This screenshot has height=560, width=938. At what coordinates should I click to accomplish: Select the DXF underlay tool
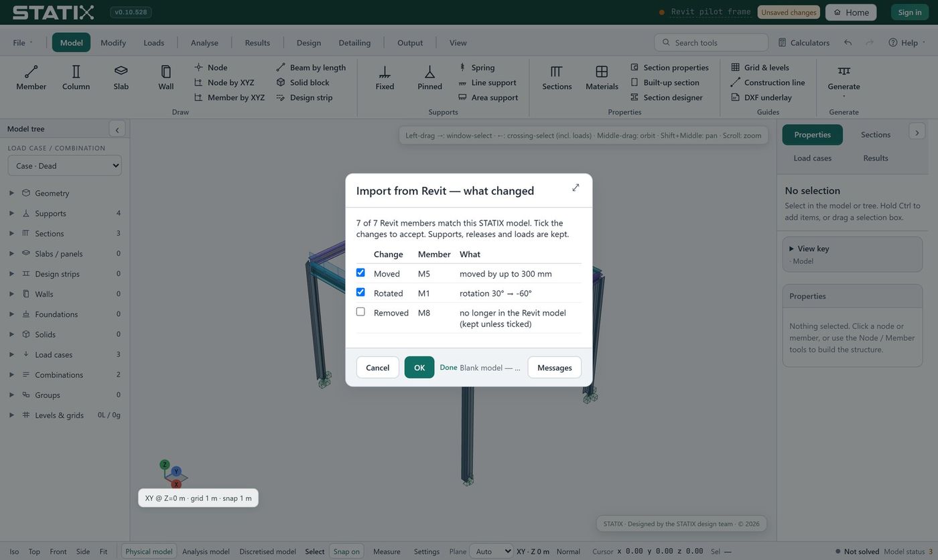coord(761,97)
